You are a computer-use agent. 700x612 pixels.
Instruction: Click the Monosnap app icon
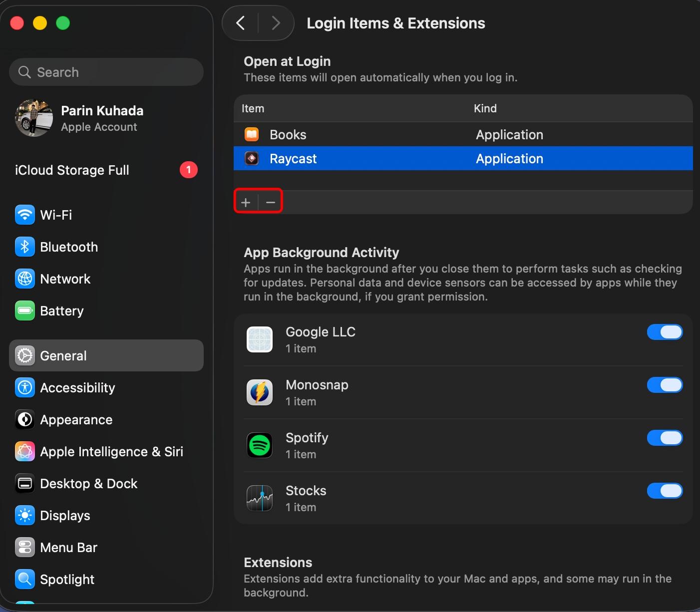(x=260, y=392)
